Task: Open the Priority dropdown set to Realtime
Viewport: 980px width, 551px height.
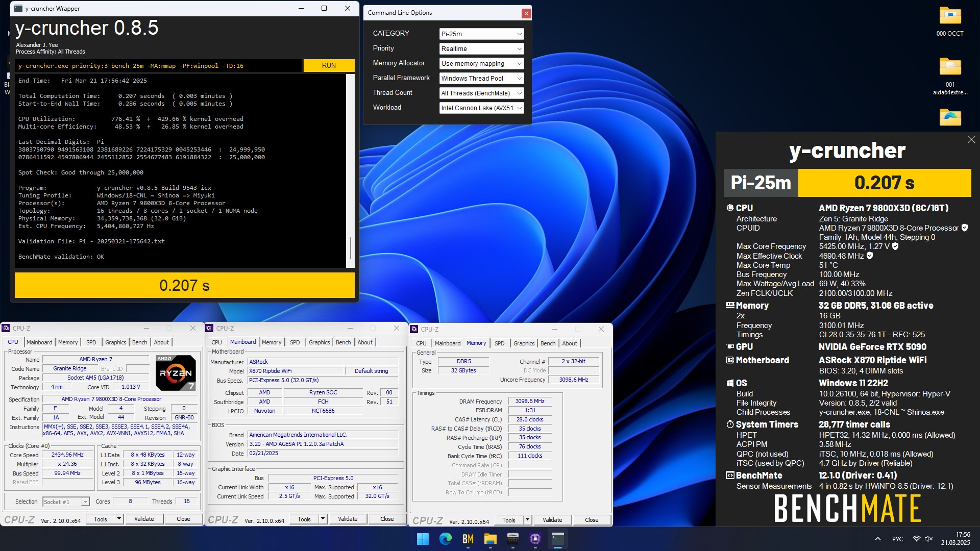Action: tap(481, 48)
